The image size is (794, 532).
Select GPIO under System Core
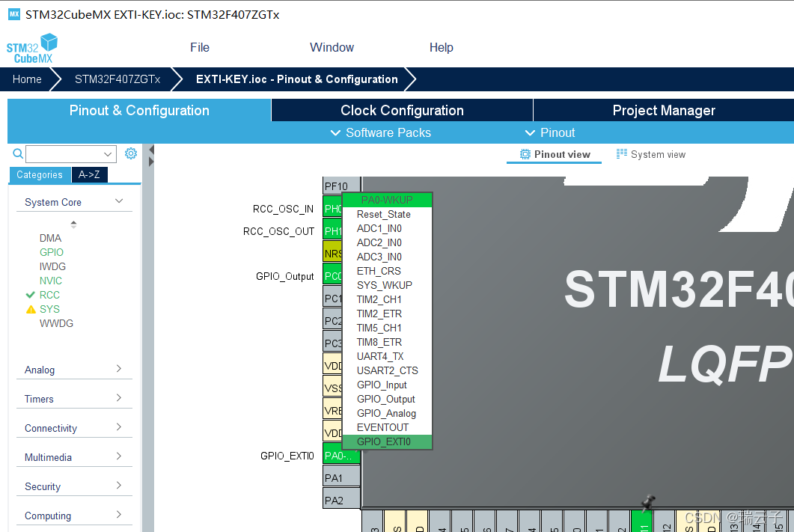[51, 252]
